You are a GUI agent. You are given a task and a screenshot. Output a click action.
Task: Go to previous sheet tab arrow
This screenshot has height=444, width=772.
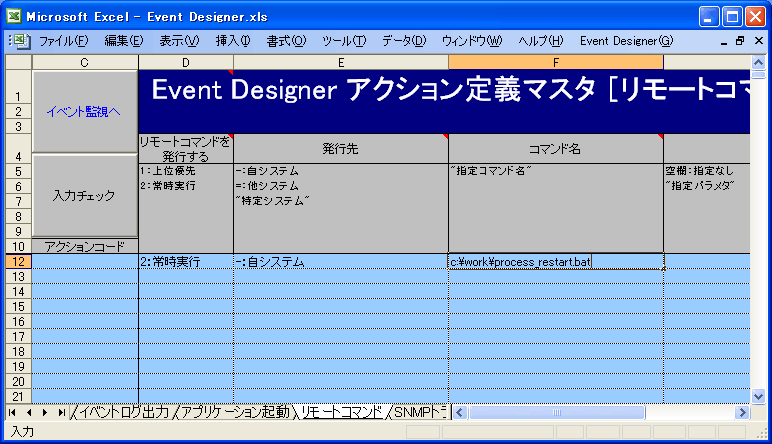coord(29,412)
